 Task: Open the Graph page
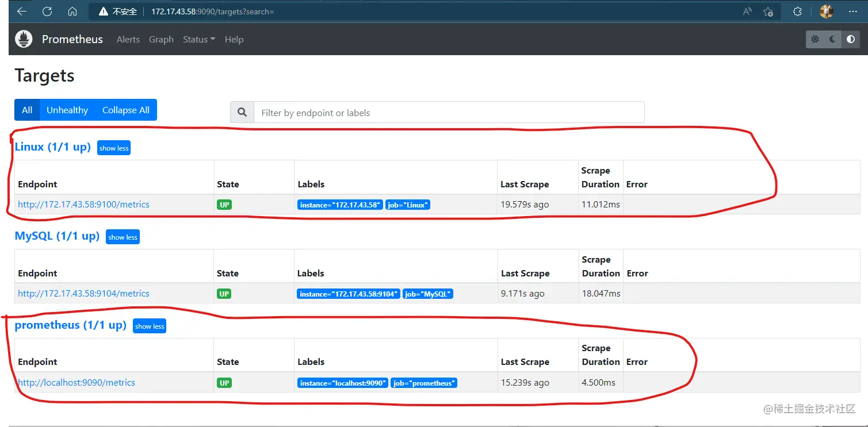click(x=161, y=39)
